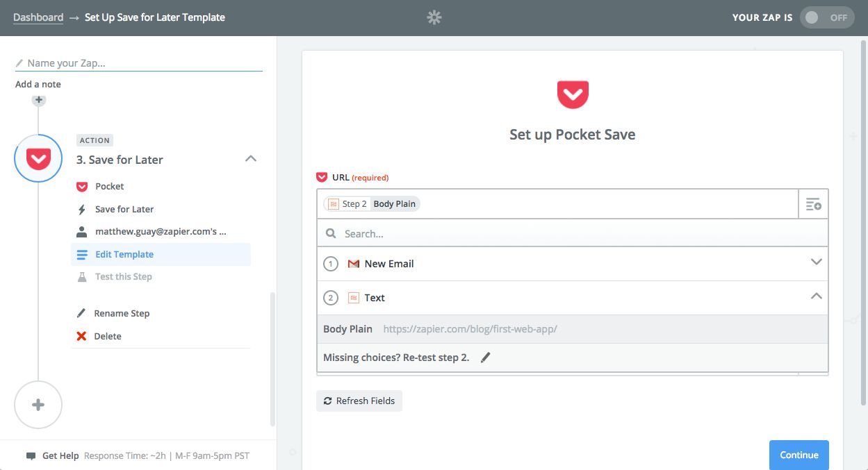Click the Text formatter icon in step 2
This screenshot has width=868, height=470.
[353, 298]
